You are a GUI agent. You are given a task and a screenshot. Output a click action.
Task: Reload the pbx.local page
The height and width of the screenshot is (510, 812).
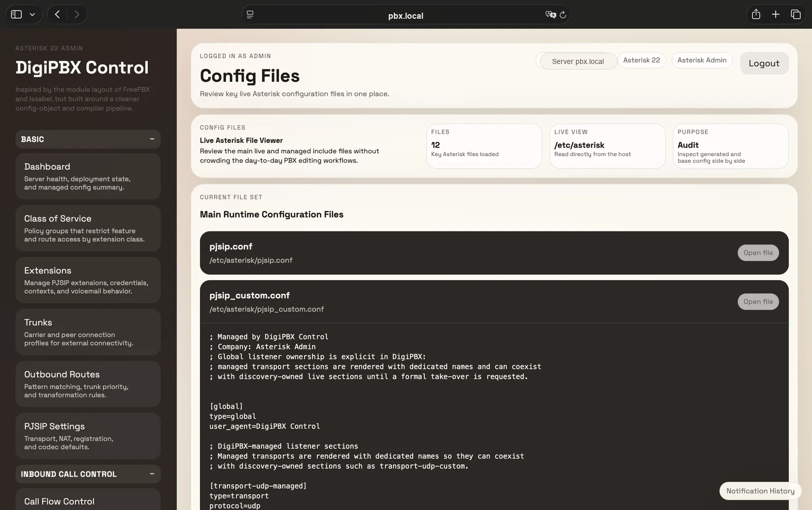tap(563, 15)
